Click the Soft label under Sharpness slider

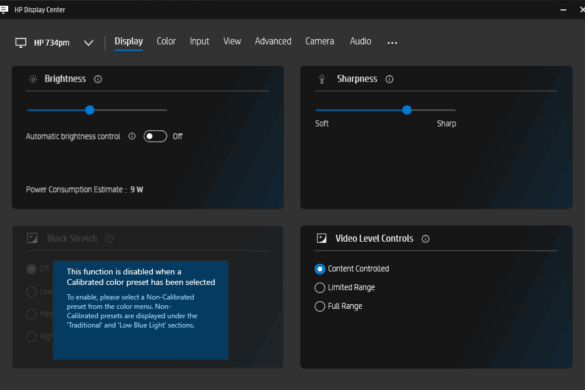(322, 124)
